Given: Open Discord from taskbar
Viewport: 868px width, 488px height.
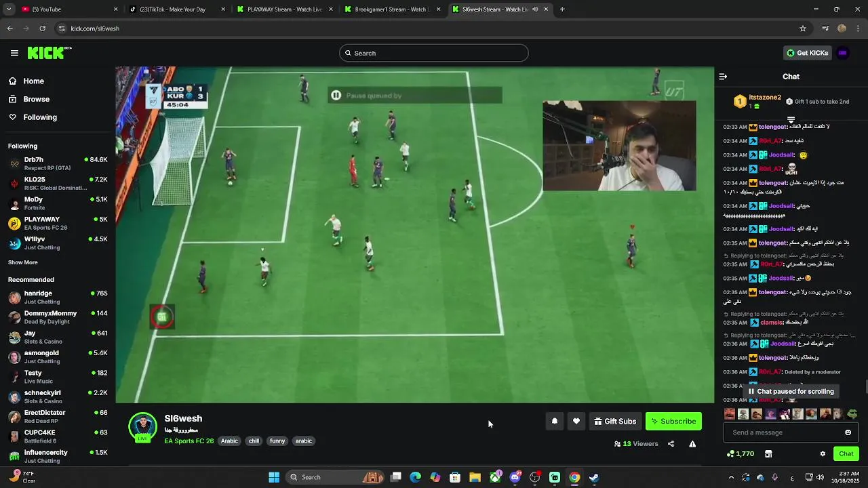Looking at the screenshot, I should pyautogui.click(x=515, y=477).
